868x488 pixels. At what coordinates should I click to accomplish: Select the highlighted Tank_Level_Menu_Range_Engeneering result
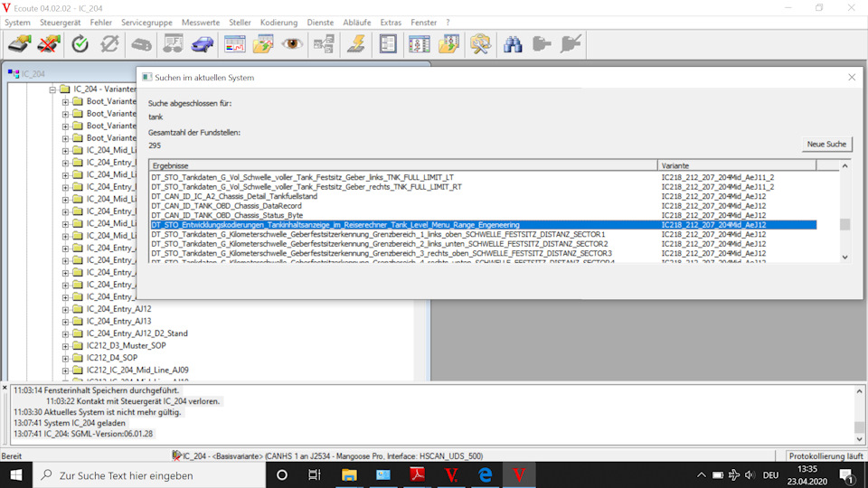[483, 225]
